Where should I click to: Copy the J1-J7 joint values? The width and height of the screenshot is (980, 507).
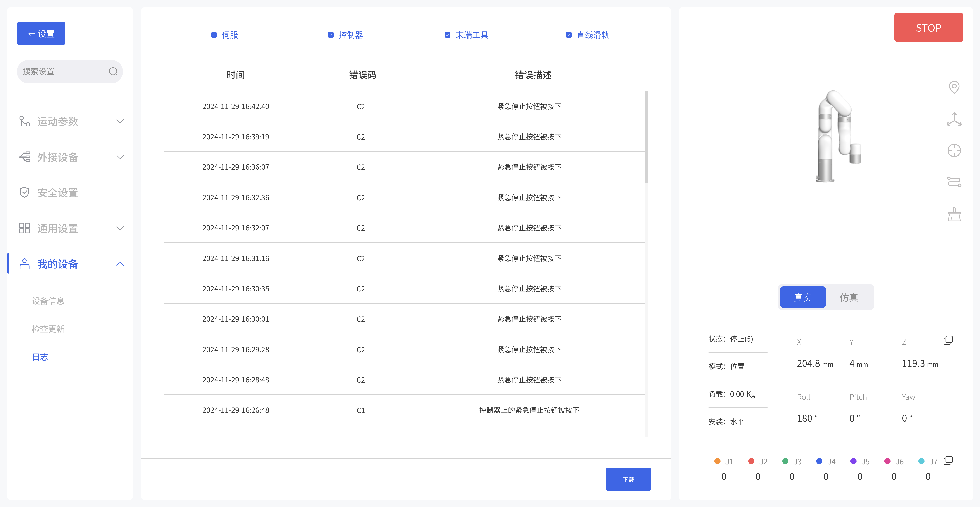[x=948, y=460]
